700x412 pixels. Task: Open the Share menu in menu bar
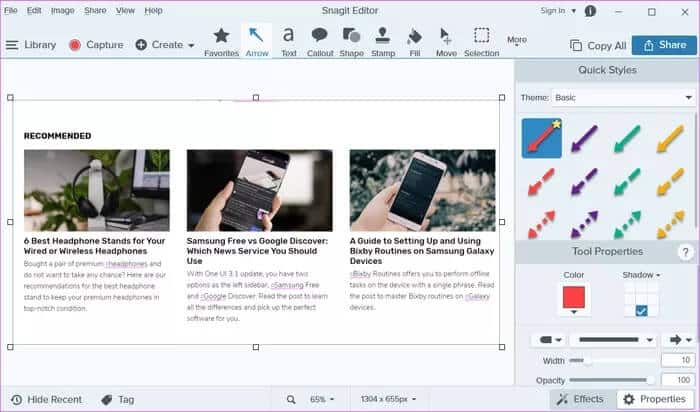(95, 10)
